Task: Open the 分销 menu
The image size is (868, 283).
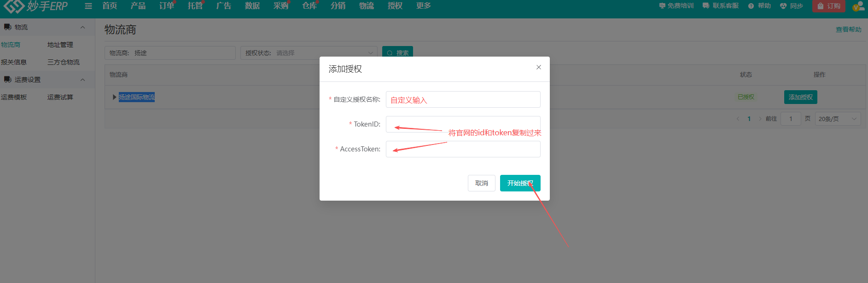Action: click(338, 6)
